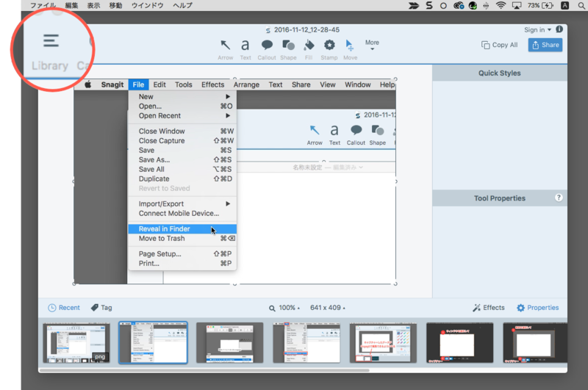Toggle the Effects panel

click(x=489, y=308)
